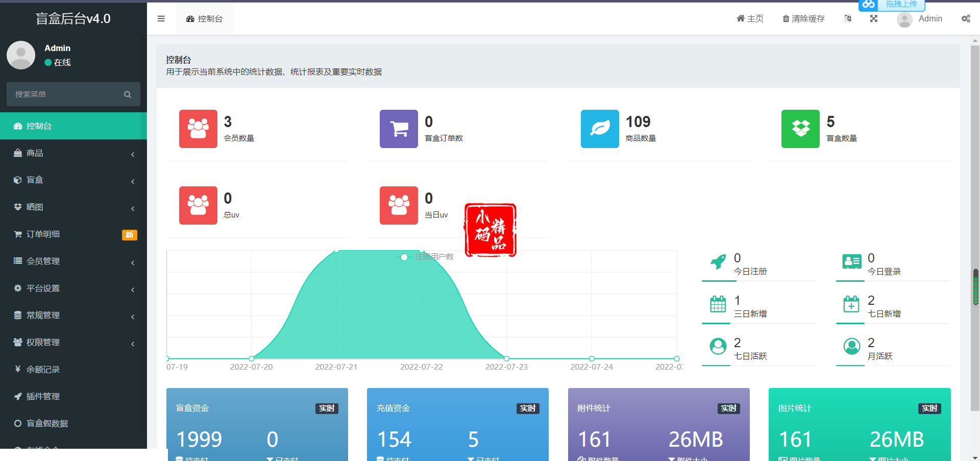Click the 实时 label on 盲盒资金 card
Image resolution: width=980 pixels, height=461 pixels.
pos(327,408)
